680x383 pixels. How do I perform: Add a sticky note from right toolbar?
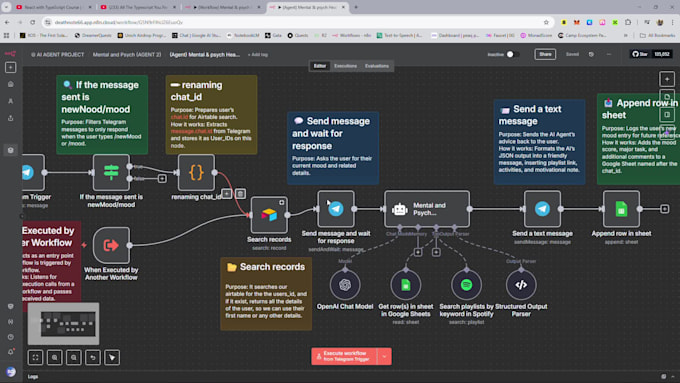coord(667,97)
